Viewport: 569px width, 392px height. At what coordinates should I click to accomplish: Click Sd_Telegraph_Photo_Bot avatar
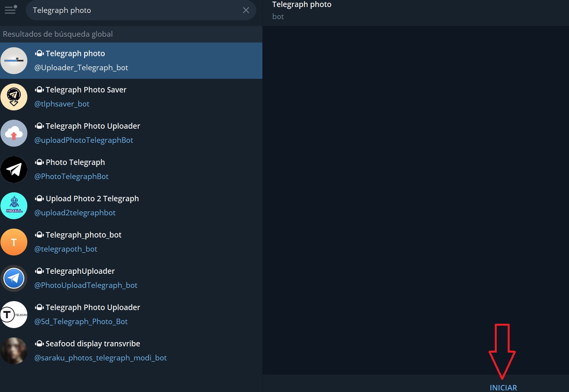click(14, 315)
